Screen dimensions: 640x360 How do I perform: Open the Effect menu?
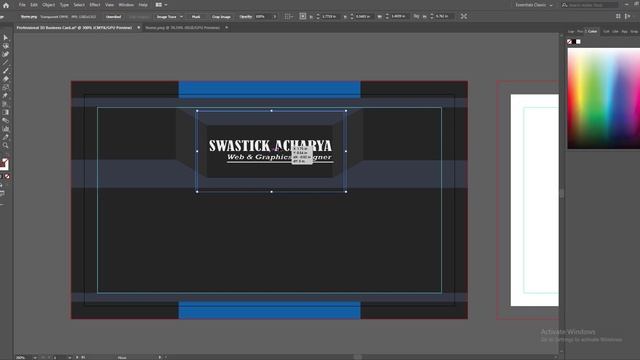(x=95, y=5)
